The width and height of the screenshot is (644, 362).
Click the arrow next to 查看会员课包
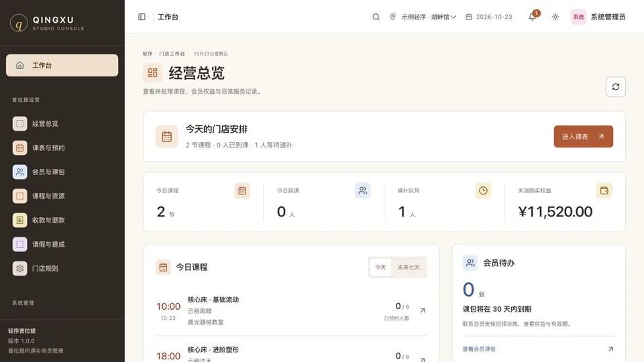pyautogui.click(x=610, y=349)
